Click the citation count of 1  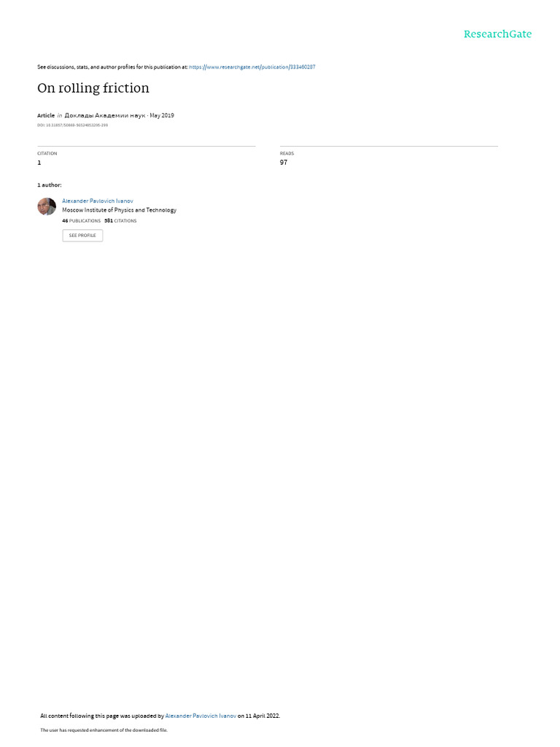click(x=39, y=163)
